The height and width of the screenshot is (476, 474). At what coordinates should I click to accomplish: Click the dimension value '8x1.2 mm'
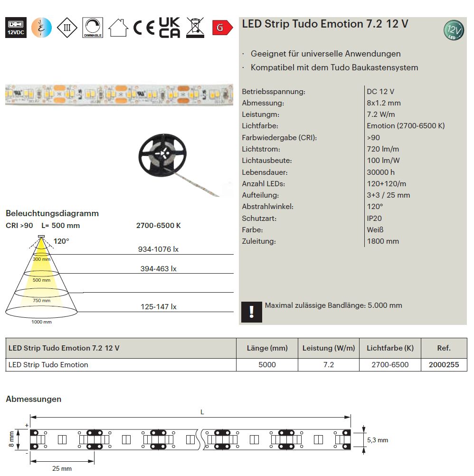pyautogui.click(x=384, y=103)
